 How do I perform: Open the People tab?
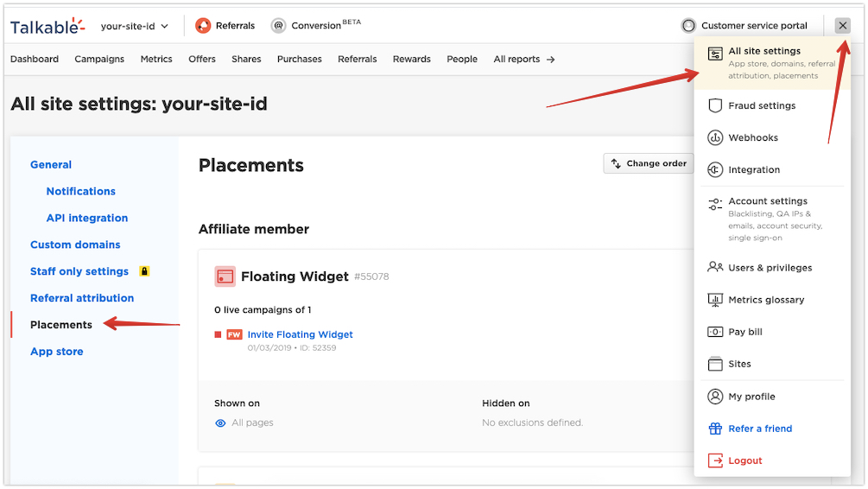click(462, 60)
